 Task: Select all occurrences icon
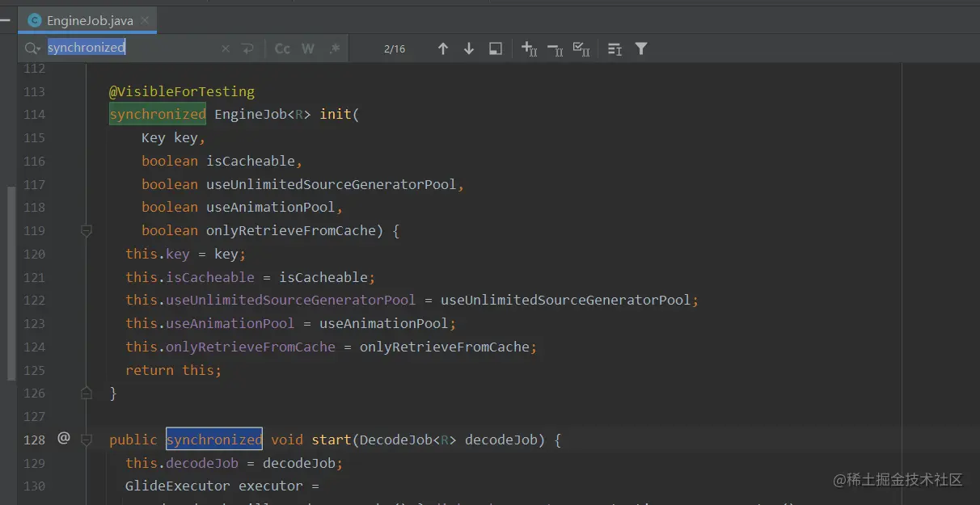point(581,48)
